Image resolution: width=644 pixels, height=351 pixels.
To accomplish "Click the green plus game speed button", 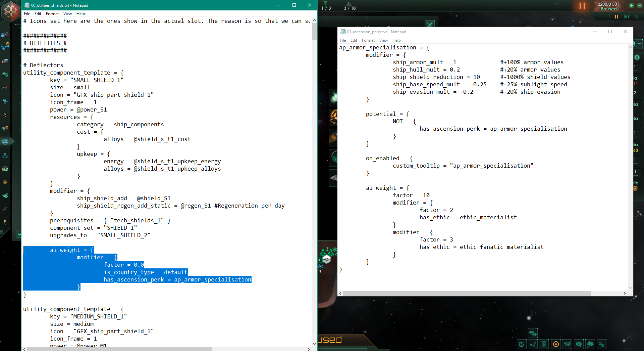I will click(x=631, y=5).
